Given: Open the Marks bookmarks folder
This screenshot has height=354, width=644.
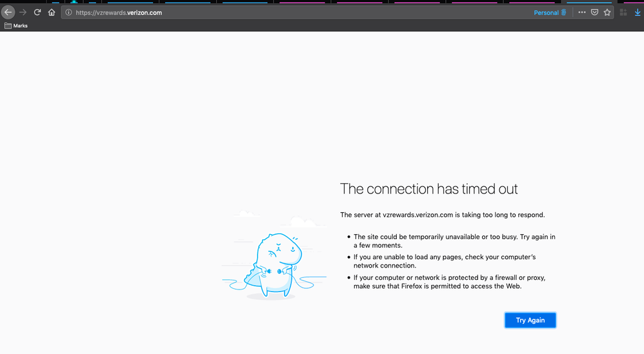Looking at the screenshot, I should click(16, 26).
